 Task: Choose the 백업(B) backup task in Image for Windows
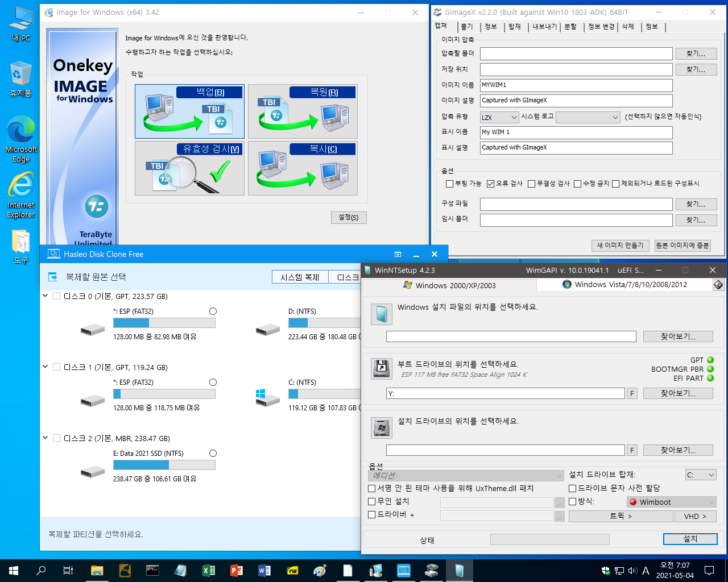pyautogui.click(x=189, y=111)
